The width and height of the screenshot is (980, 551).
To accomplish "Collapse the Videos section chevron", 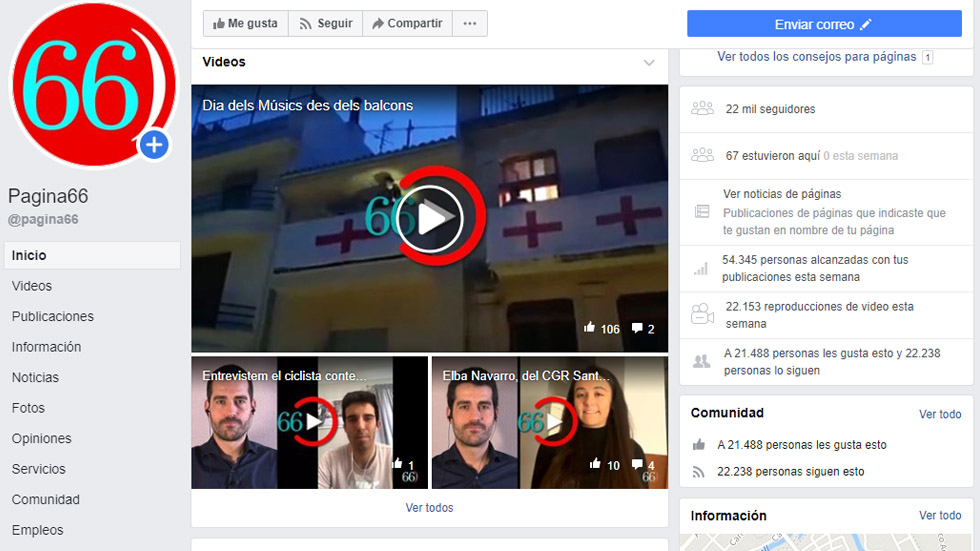I will (649, 63).
